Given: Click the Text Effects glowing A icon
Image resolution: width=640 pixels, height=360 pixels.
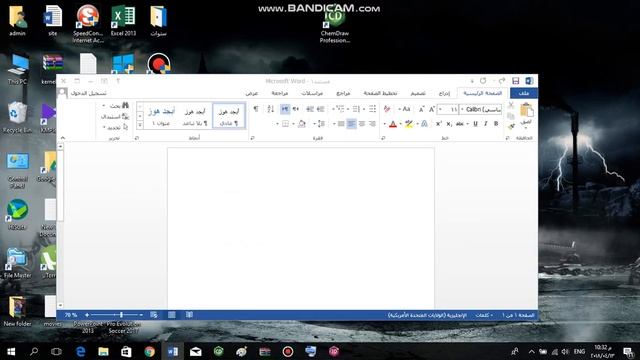Looking at the screenshot, I should [424, 124].
